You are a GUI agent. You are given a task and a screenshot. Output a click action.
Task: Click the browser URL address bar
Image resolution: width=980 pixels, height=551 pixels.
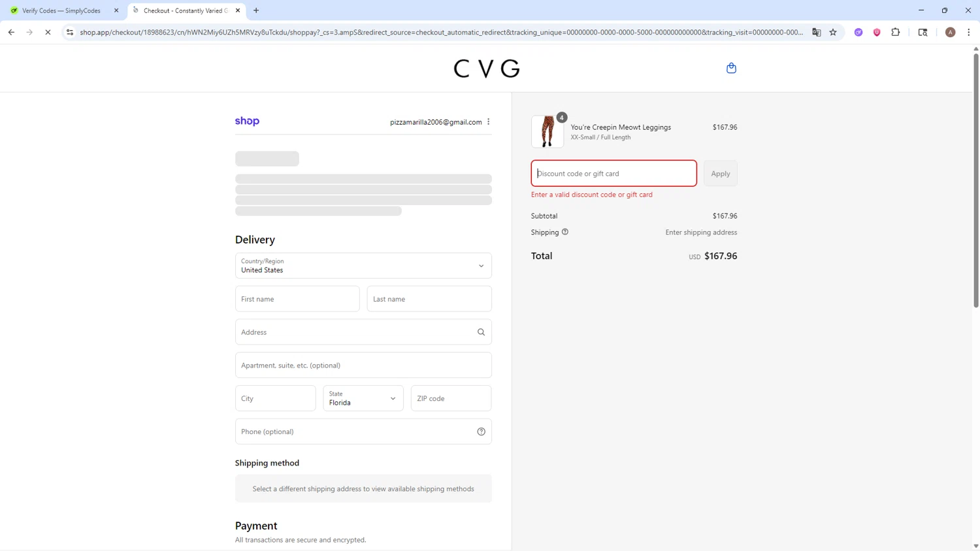tap(441, 32)
